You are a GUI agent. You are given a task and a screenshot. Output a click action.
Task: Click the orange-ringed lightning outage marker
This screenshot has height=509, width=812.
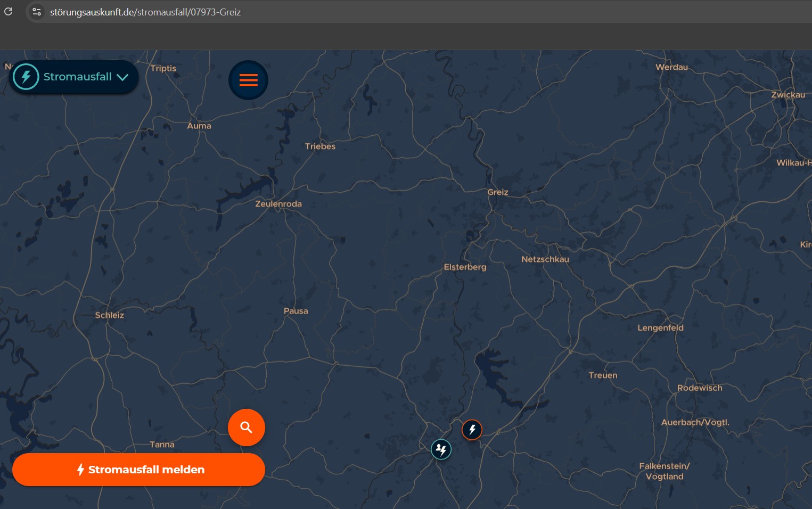pos(472,430)
